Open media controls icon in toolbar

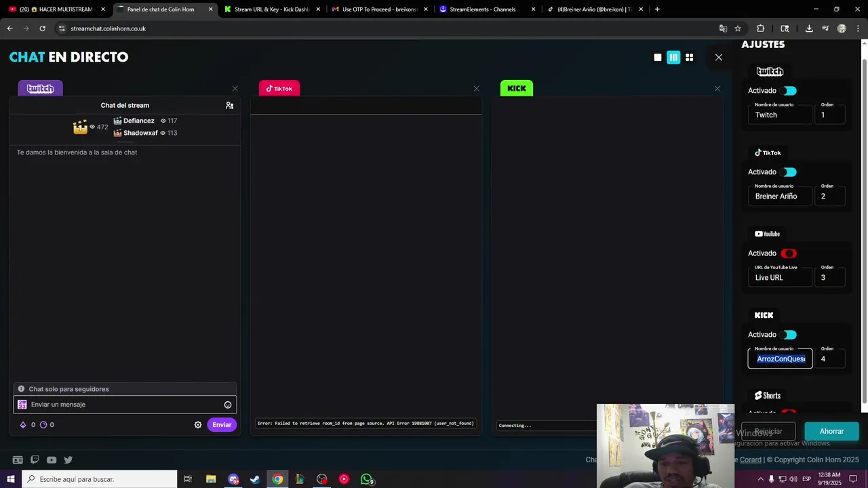tap(825, 28)
